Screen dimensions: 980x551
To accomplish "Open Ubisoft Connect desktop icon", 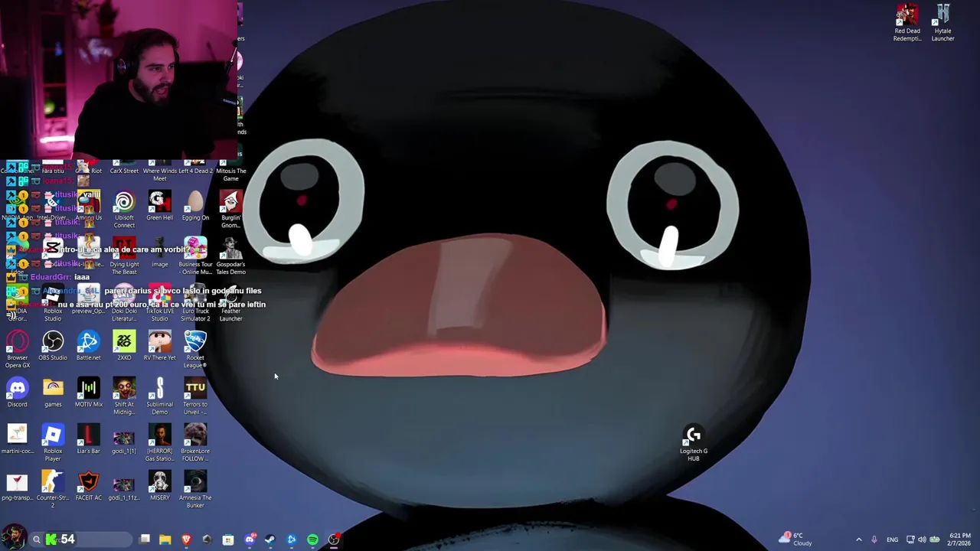I will tap(124, 210).
